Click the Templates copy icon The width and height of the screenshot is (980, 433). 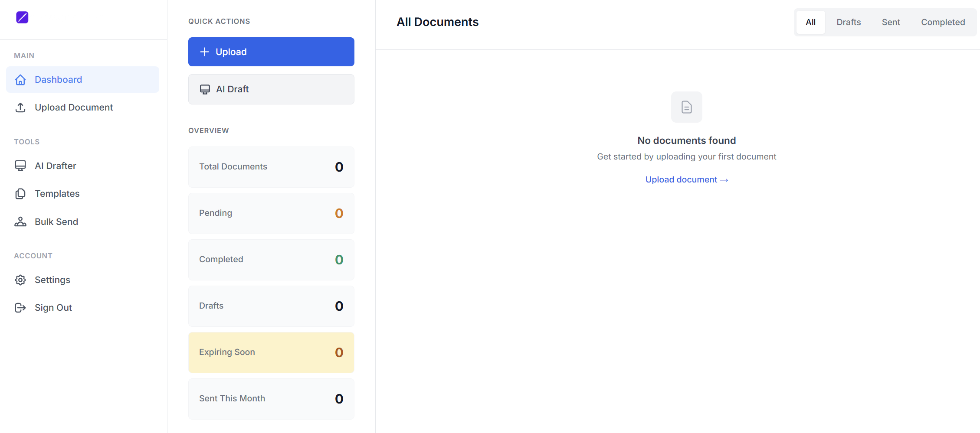coord(20,194)
